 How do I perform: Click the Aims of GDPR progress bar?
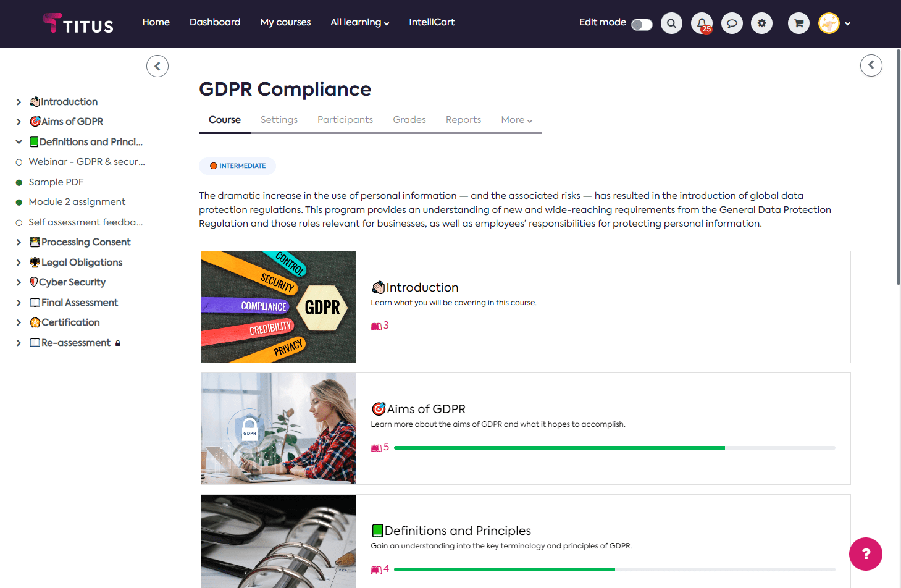click(614, 448)
